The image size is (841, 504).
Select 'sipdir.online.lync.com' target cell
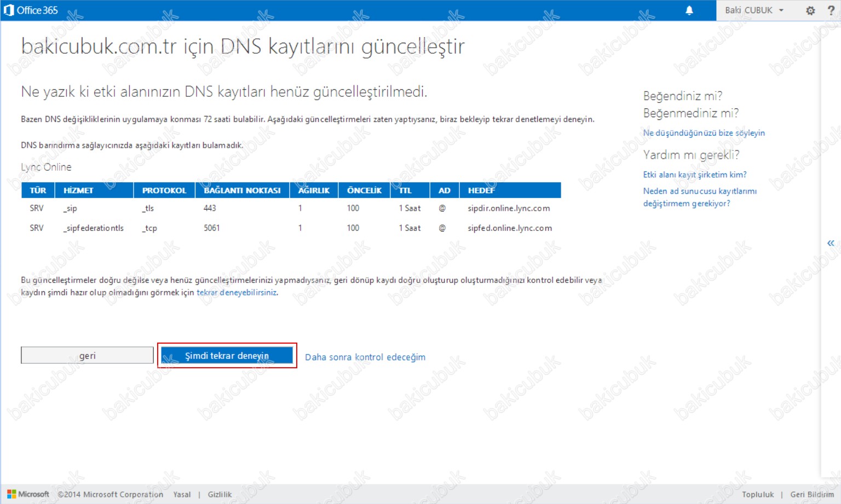pos(509,208)
